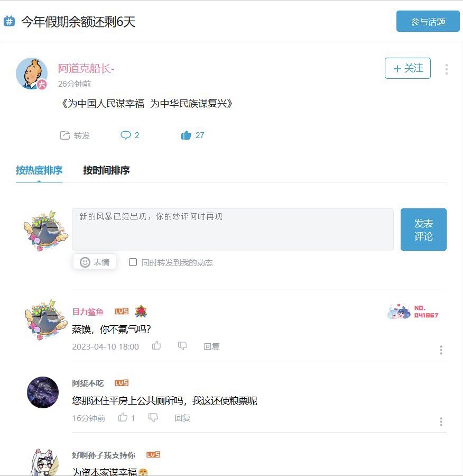Viewport: 463px width, 476px height.
Task: Select the 按热度排序 tab
Action: click(39, 170)
